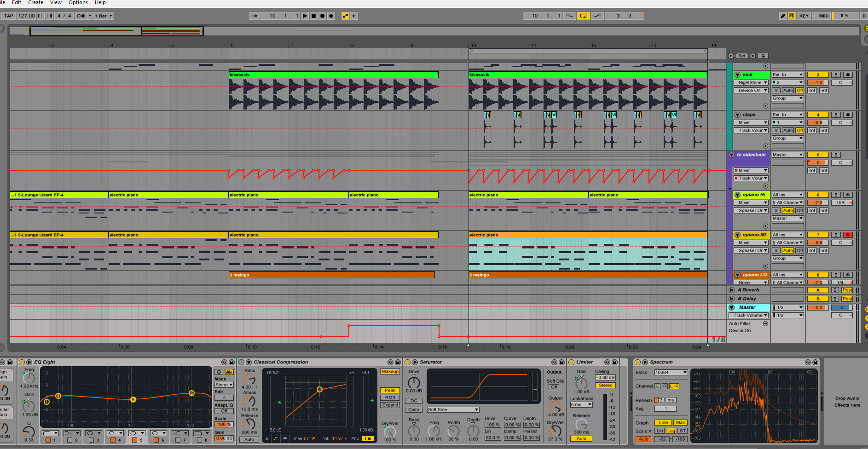The width and height of the screenshot is (868, 449).
Task: Nudge tempo down button
Action: click(x=41, y=16)
